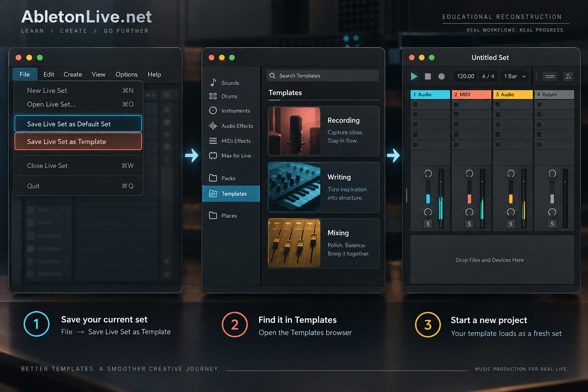Select the 3 Audio track header
The image size is (588, 392).
pos(513,95)
